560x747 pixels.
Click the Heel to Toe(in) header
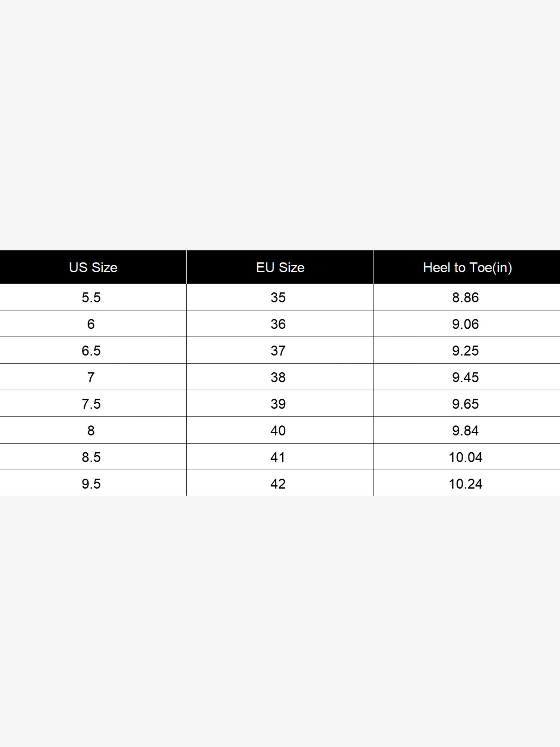(x=467, y=267)
